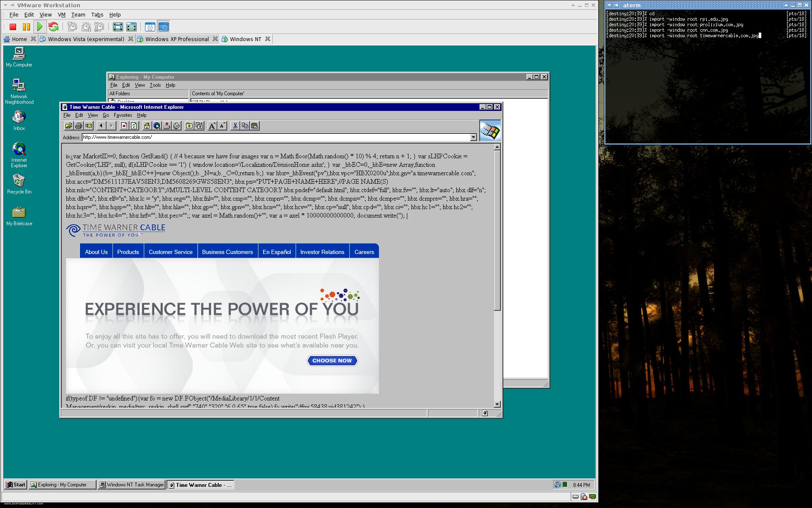The height and width of the screenshot is (508, 812).
Task: Power off VM with the red stop button
Action: tap(13, 27)
